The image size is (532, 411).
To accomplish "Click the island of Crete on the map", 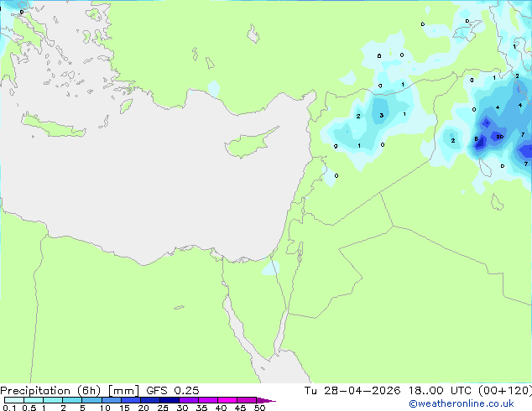I will point(53,126).
